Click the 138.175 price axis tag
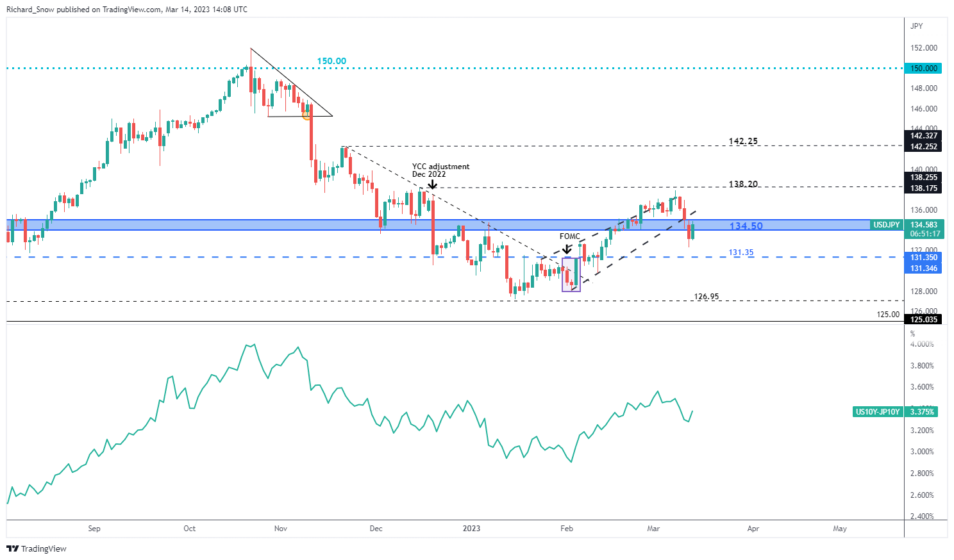 click(923, 188)
